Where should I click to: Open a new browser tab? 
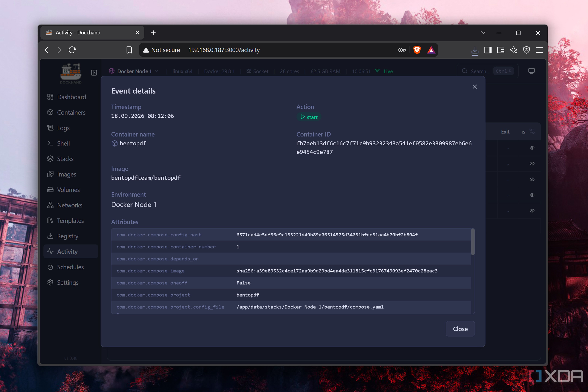(153, 33)
